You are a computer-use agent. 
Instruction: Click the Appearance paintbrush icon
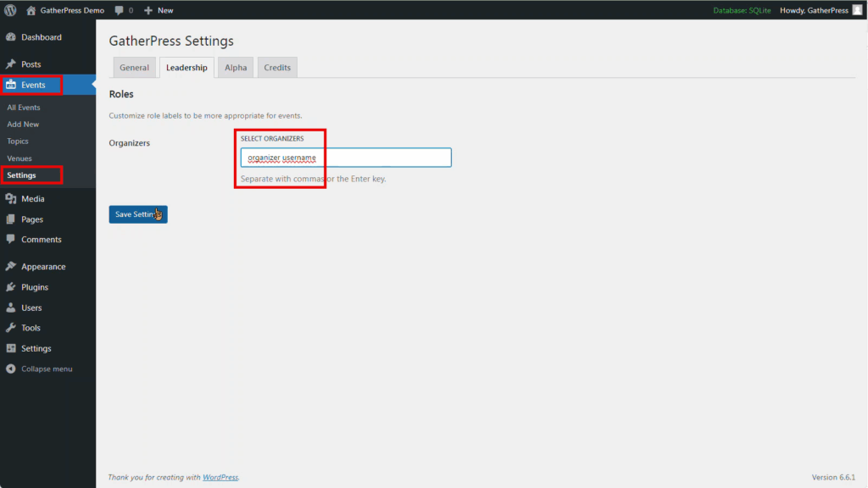click(x=11, y=267)
